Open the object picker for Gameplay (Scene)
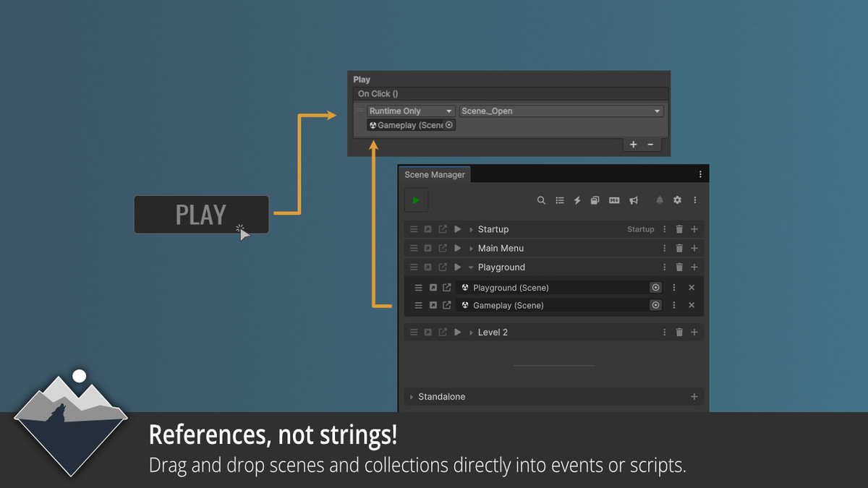This screenshot has width=868, height=488. (x=448, y=124)
